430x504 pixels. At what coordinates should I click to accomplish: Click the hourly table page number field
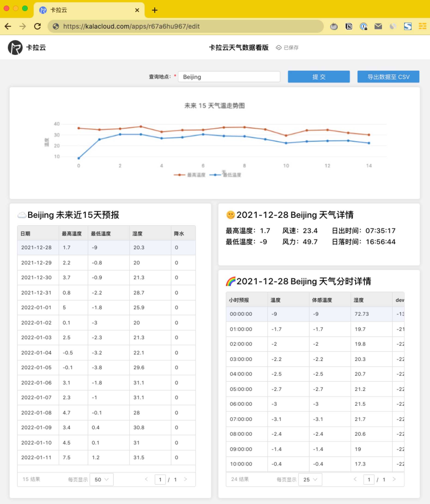[x=369, y=480]
